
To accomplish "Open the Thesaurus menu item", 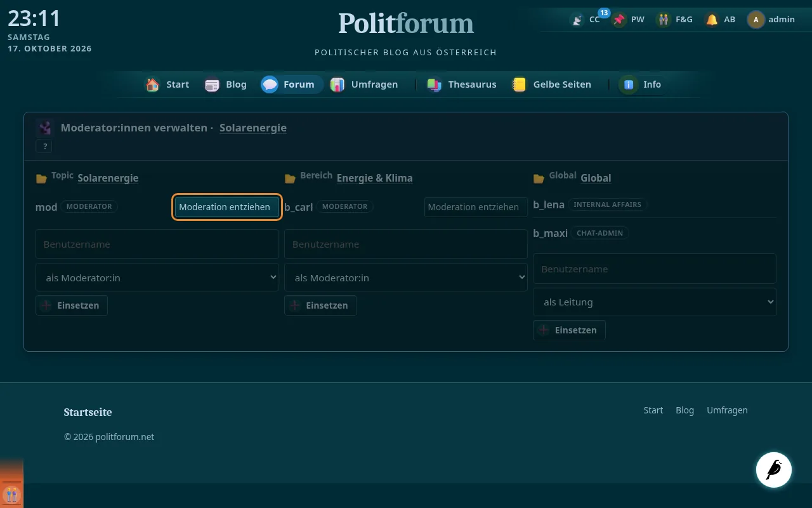I will coord(462,84).
